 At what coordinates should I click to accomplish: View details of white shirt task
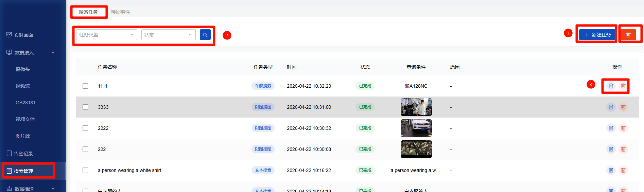pos(611,170)
